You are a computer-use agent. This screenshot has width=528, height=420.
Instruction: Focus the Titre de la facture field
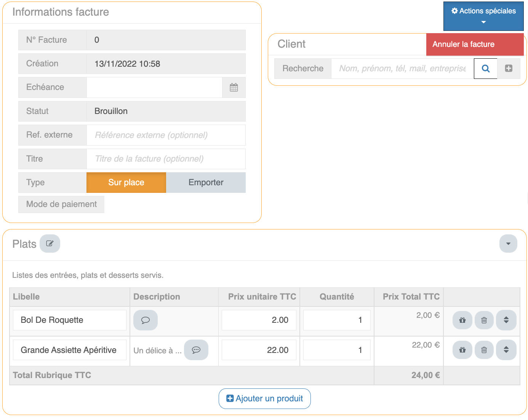(x=166, y=159)
